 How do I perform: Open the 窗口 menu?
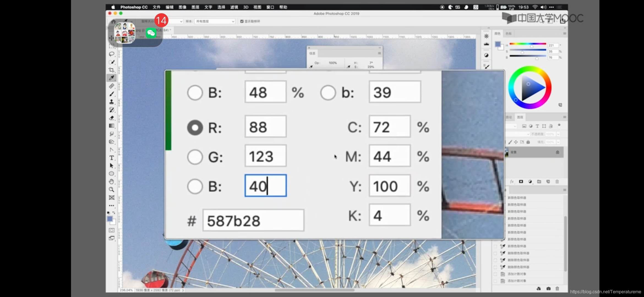pyautogui.click(x=270, y=7)
